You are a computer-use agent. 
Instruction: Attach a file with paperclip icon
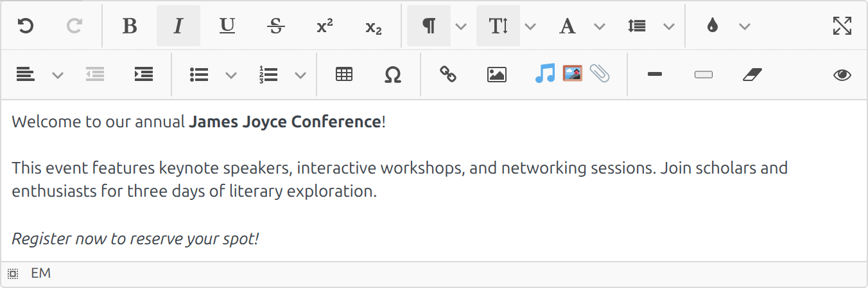coord(600,73)
